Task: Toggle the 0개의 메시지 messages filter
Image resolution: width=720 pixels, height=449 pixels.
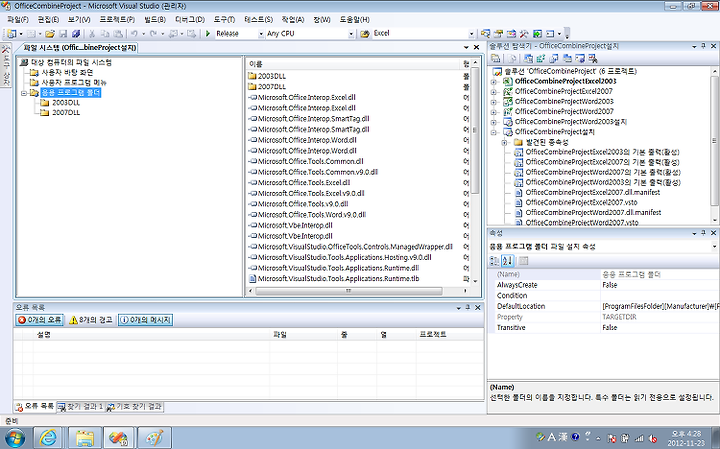Action: 145,320
